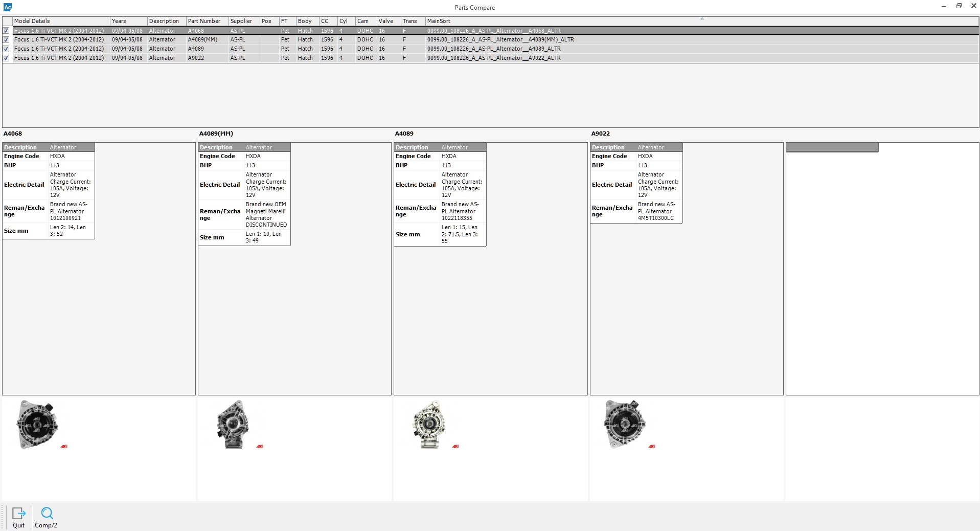Open the A4089(MM) alternator image
Screen dimensions: 980x531
(x=233, y=425)
